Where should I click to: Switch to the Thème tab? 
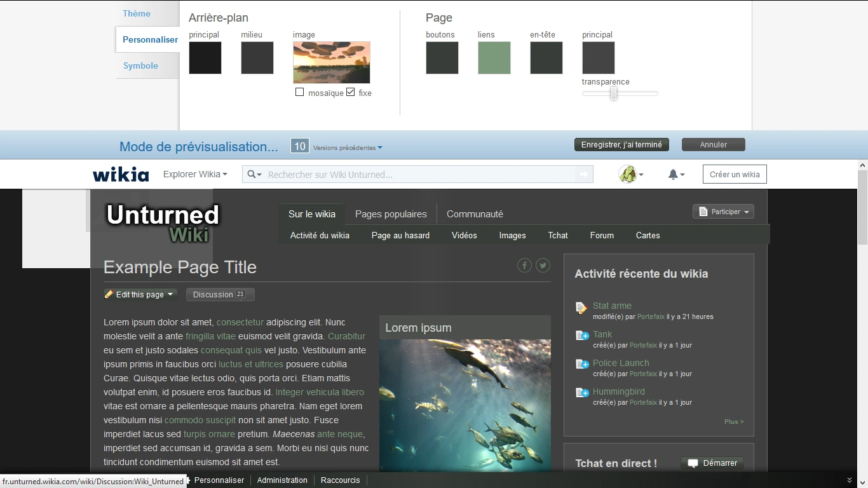(x=137, y=13)
